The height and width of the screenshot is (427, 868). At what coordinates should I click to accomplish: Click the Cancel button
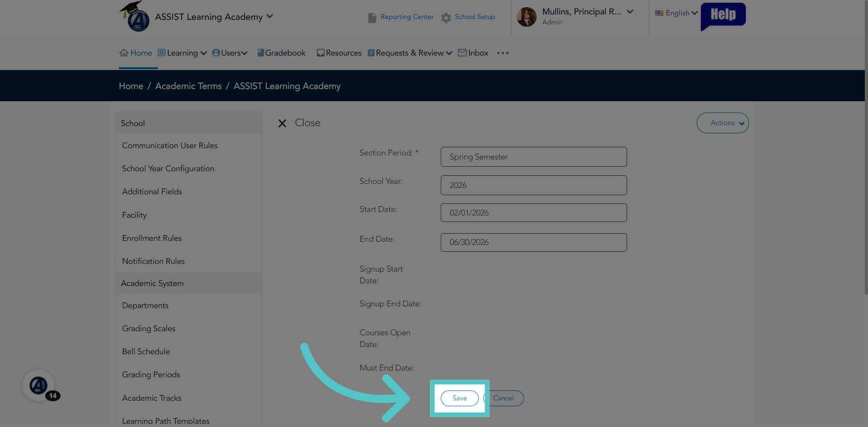coord(503,398)
